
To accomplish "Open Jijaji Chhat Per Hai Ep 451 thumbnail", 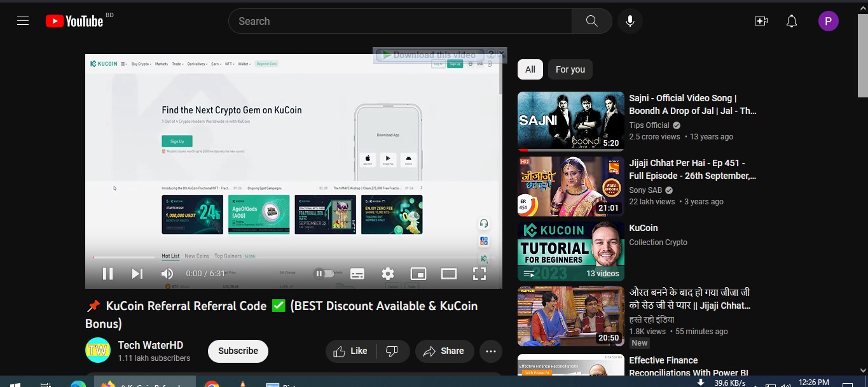I will pos(571,186).
